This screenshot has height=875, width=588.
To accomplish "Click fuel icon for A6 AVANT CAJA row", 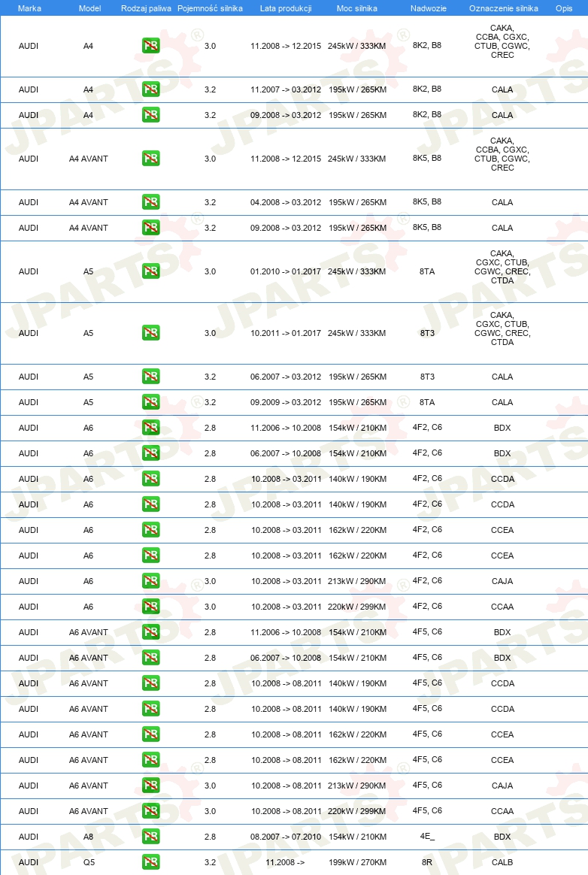I will 151,786.
